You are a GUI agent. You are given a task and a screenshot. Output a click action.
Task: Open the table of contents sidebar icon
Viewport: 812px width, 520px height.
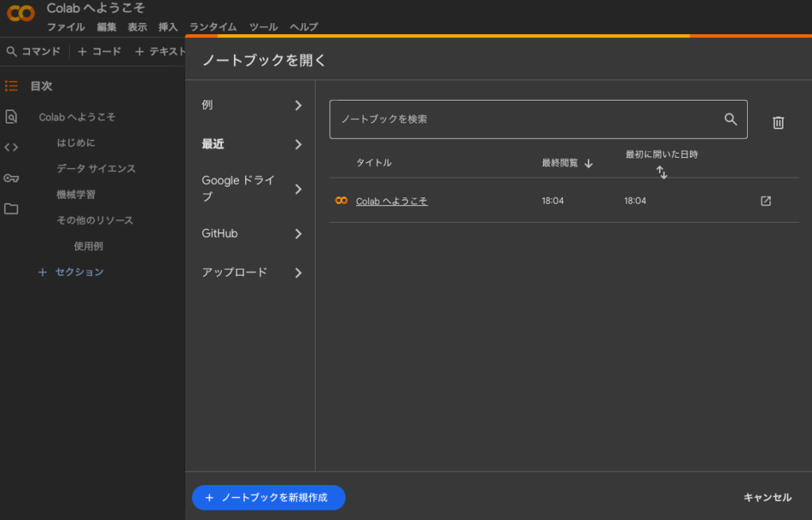(11, 86)
